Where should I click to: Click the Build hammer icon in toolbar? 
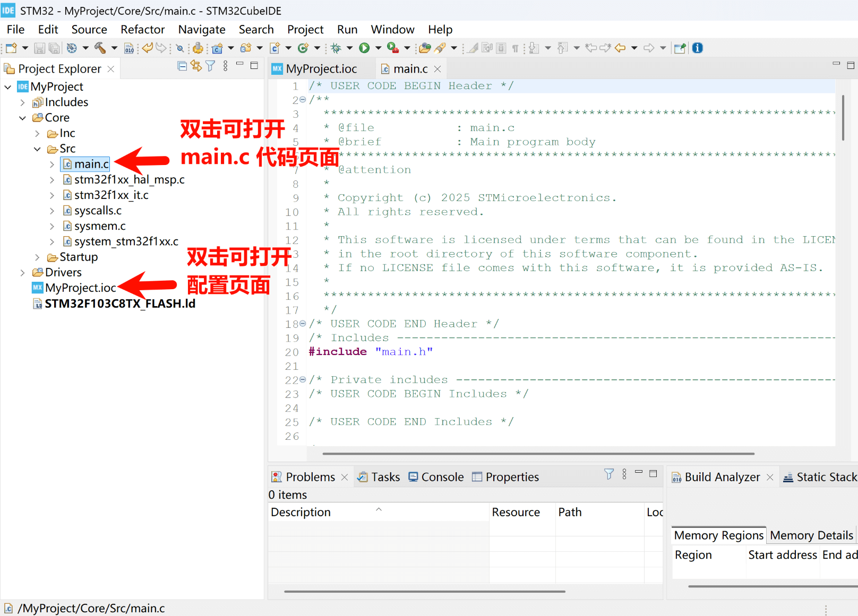click(x=99, y=48)
